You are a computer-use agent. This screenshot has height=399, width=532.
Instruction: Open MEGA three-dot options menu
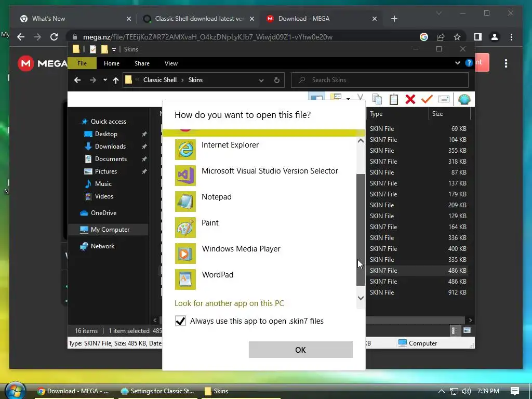[506, 63]
